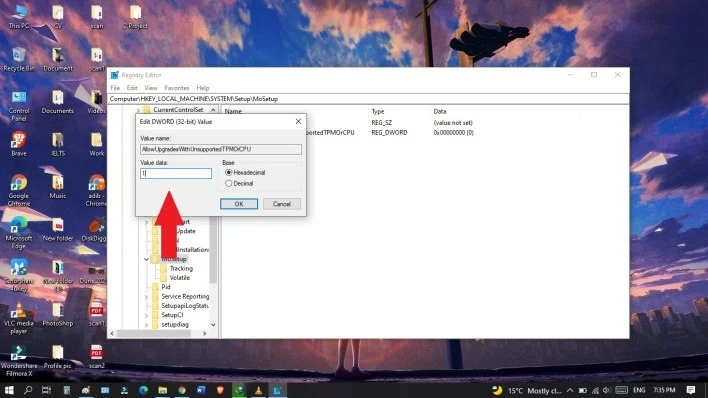Select the This PC desktop icon

19,17
